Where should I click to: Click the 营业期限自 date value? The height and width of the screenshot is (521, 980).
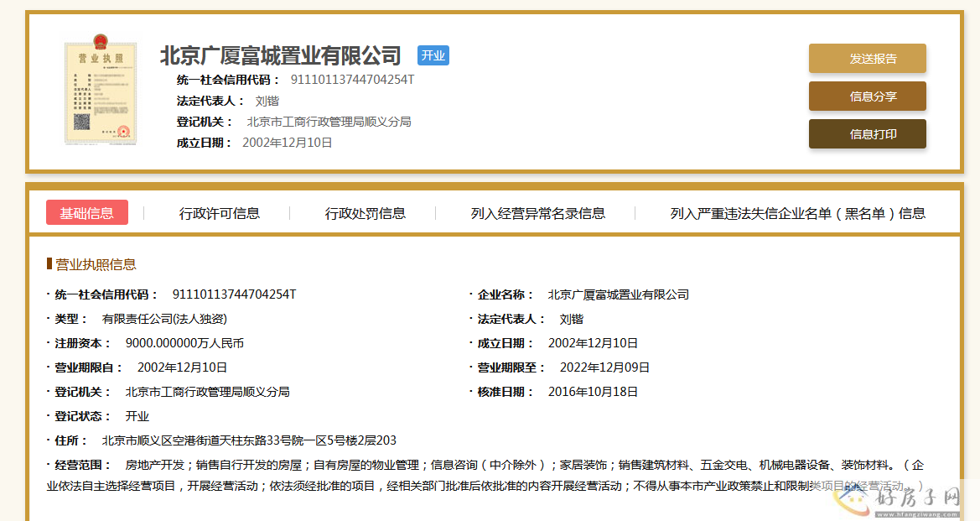click(182, 367)
